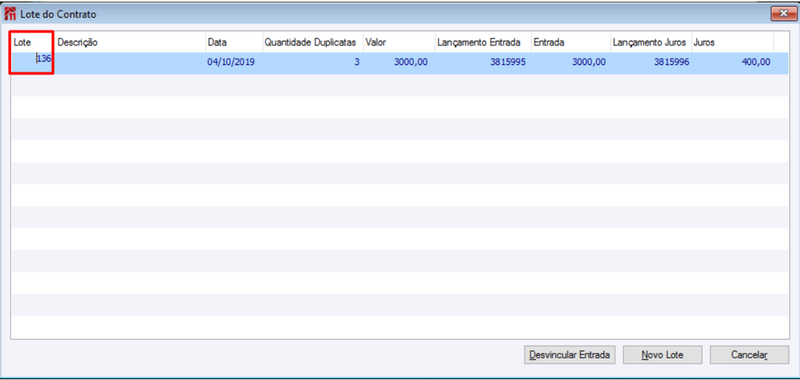Click the Desvincular Entrada button

pos(569,355)
